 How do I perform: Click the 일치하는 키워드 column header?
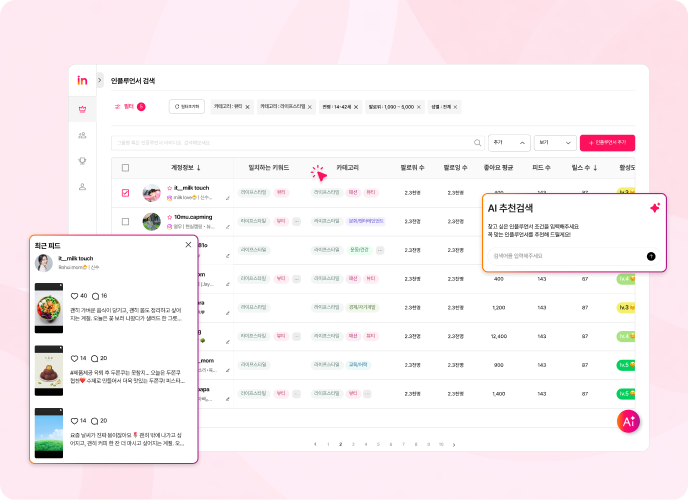pyautogui.click(x=269, y=168)
